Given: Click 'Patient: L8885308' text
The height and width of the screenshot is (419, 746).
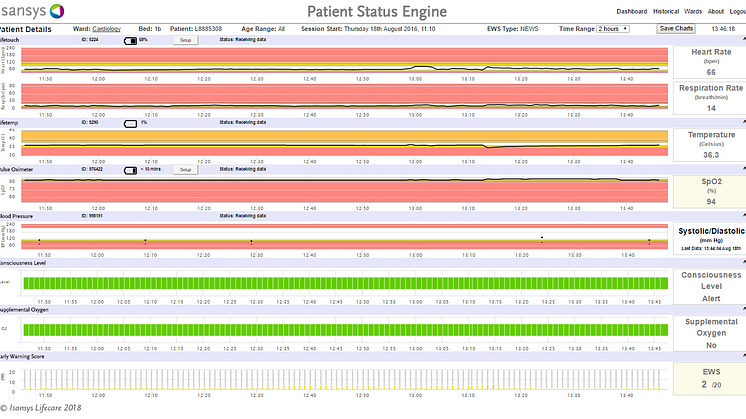Looking at the screenshot, I should [196, 29].
